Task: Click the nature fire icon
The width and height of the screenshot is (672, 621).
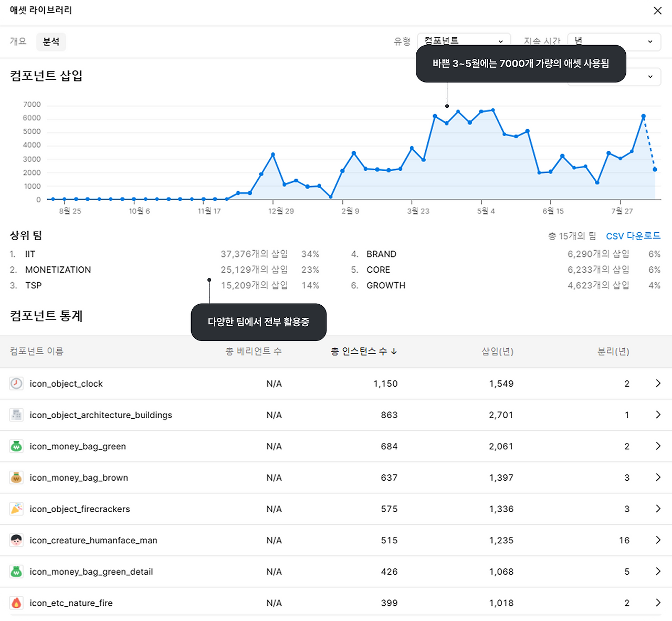Action: coord(16,603)
